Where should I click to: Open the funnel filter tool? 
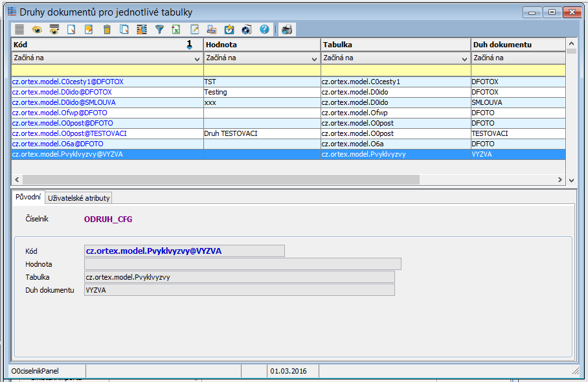point(159,29)
